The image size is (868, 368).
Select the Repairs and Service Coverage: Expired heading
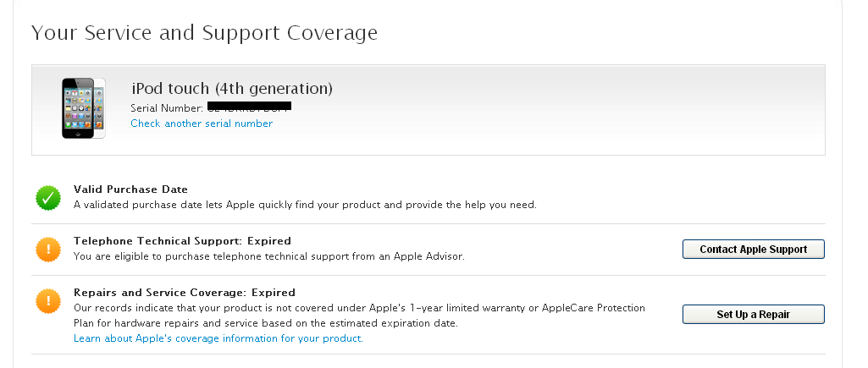[184, 293]
